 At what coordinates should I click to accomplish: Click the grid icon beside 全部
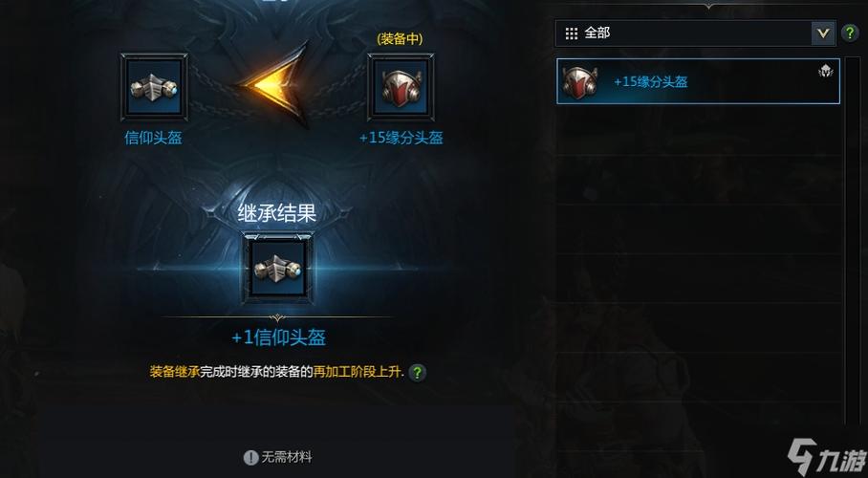[x=572, y=33]
